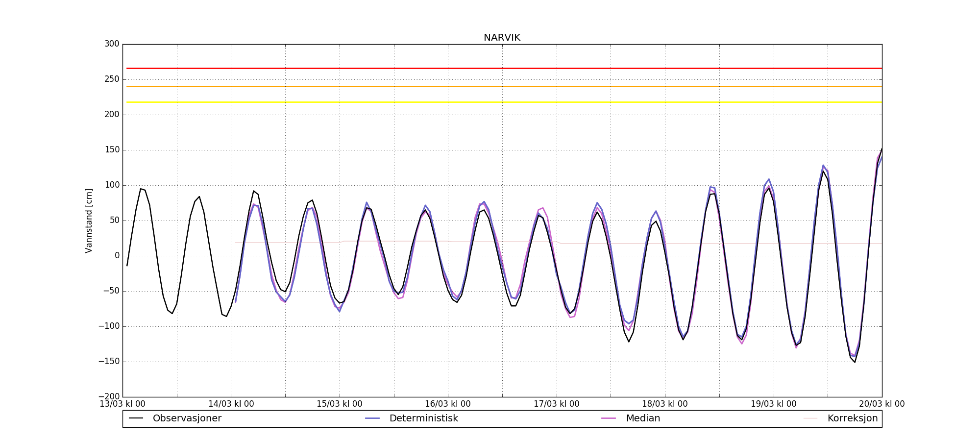Click the 13/03 kl 00 date tick
980x441 pixels.
click(x=122, y=404)
